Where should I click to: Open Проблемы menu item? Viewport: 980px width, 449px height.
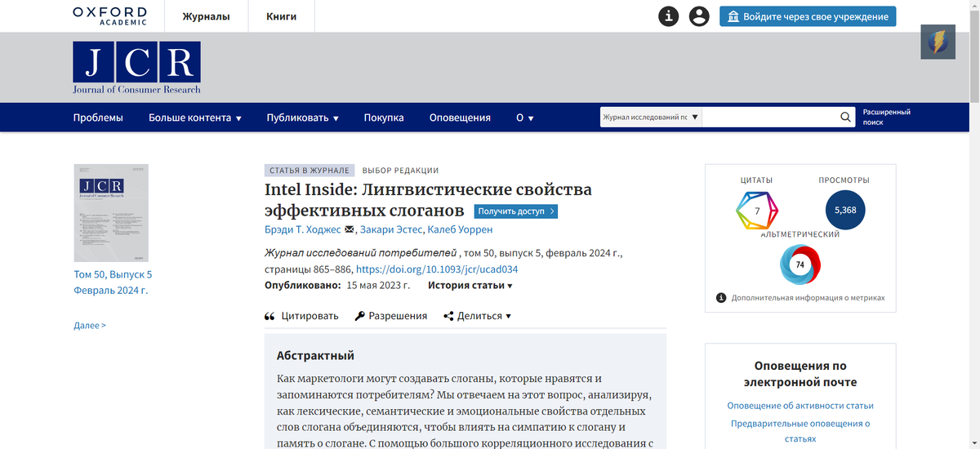(x=98, y=118)
